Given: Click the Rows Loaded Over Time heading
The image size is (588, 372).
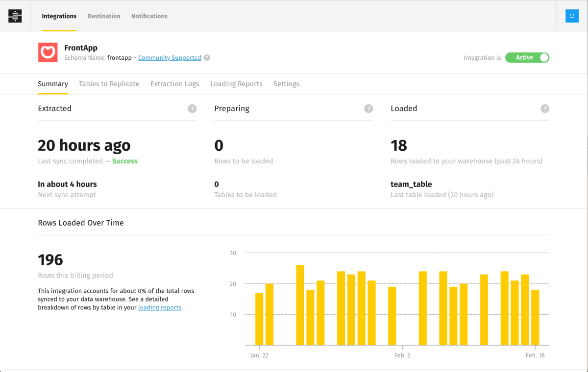Looking at the screenshot, I should click(81, 223).
